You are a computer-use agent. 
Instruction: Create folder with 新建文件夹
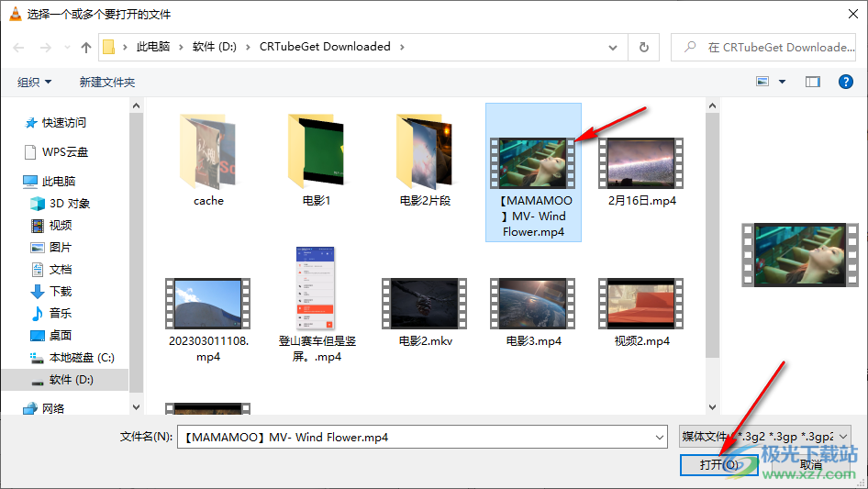pyautogui.click(x=106, y=82)
